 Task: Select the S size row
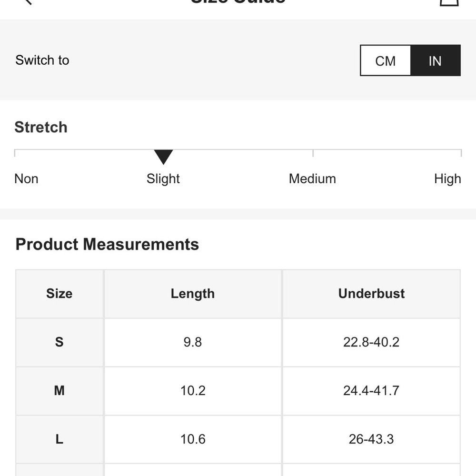pyautogui.click(x=238, y=342)
